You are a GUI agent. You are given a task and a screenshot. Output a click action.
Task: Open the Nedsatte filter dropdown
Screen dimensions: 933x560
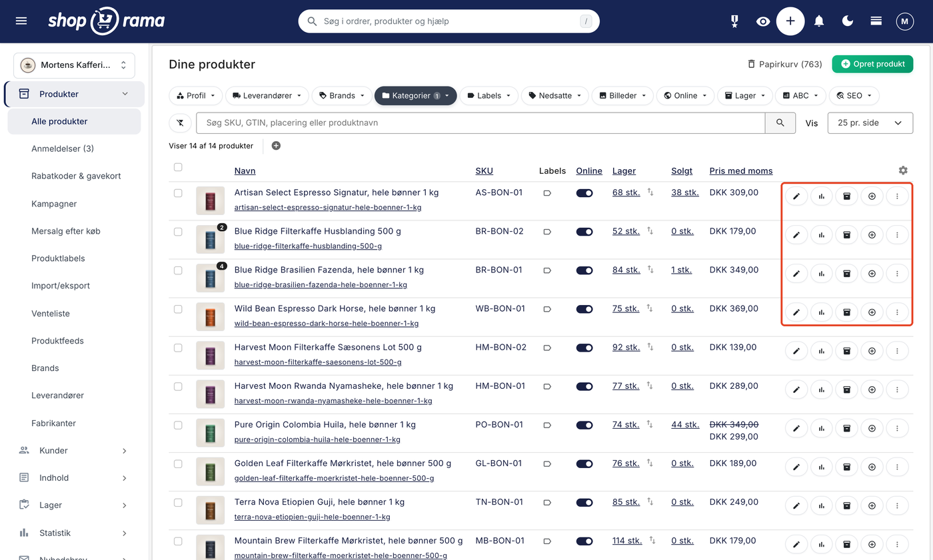[554, 96]
